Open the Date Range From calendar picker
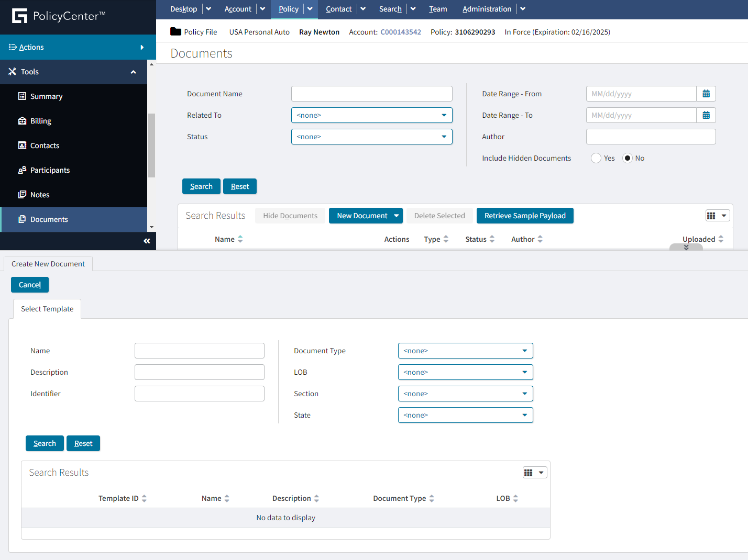This screenshot has height=560, width=748. point(706,94)
